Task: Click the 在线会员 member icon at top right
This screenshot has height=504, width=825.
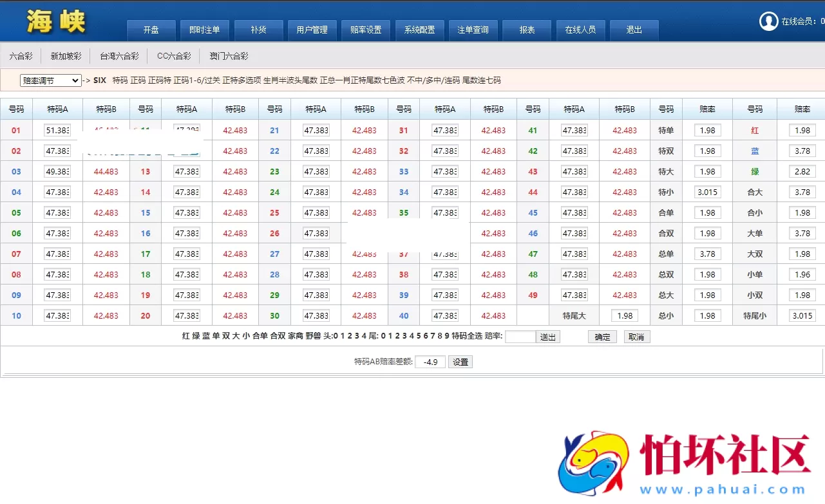Action: [x=769, y=21]
